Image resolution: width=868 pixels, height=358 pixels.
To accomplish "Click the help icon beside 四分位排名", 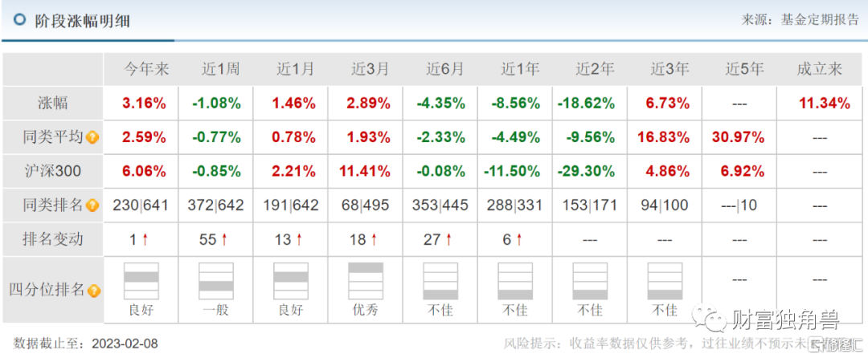I will tap(94, 290).
